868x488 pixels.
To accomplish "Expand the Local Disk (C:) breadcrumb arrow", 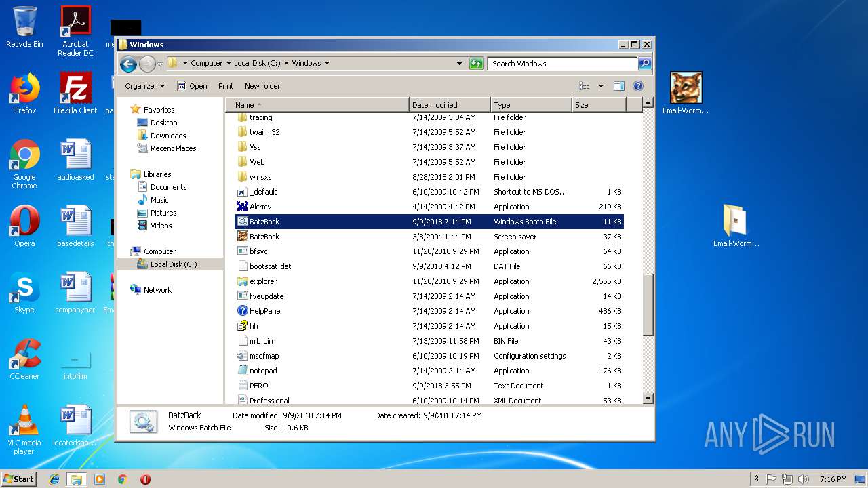I will pos(287,63).
